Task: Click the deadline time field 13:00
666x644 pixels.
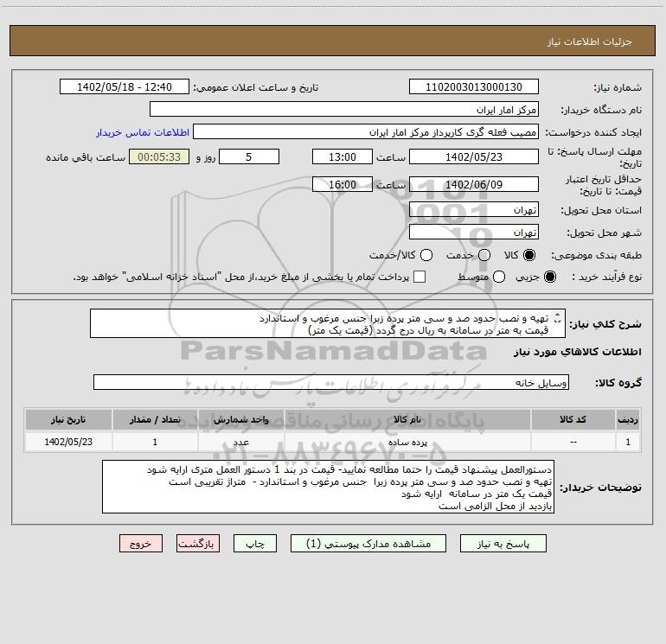Action: point(343,157)
